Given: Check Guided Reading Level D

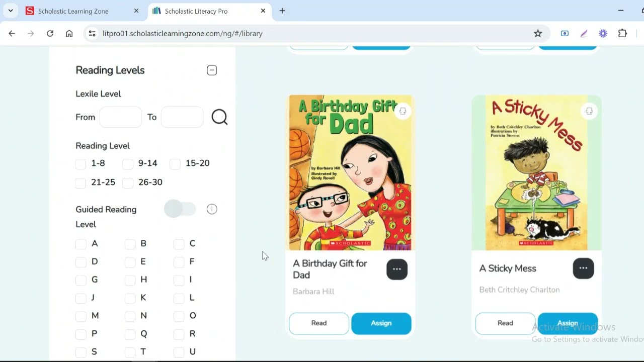Looking at the screenshot, I should pyautogui.click(x=81, y=262).
